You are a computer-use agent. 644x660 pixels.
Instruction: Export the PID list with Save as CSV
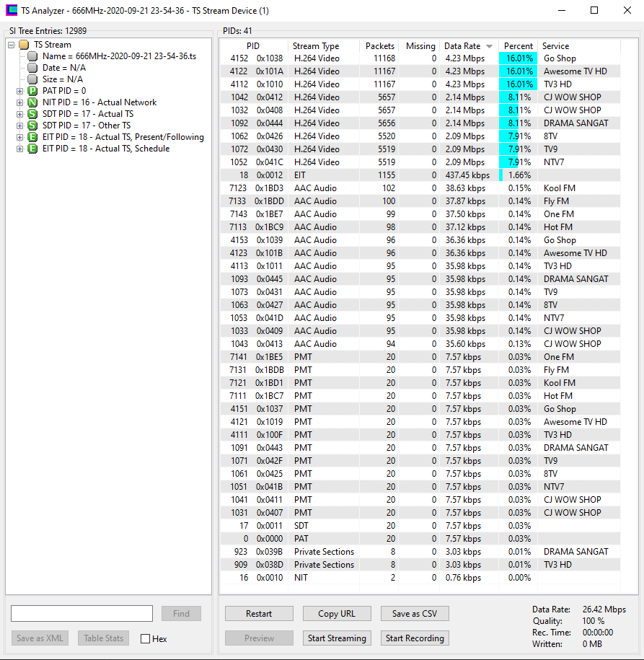click(x=414, y=614)
